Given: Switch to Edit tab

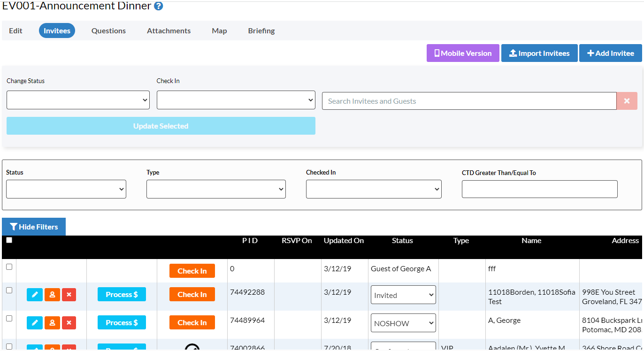Looking at the screenshot, I should 15,31.
